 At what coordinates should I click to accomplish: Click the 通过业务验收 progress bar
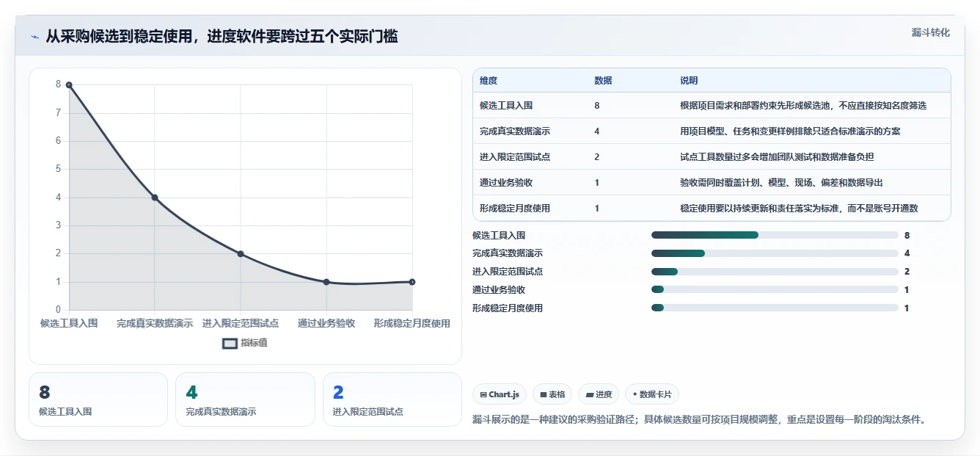pos(775,290)
